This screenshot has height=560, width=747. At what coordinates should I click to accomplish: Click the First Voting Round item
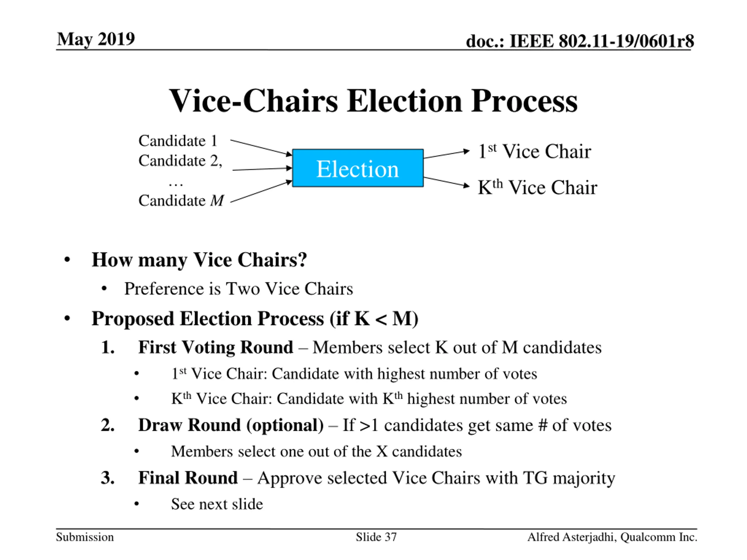pos(370,347)
